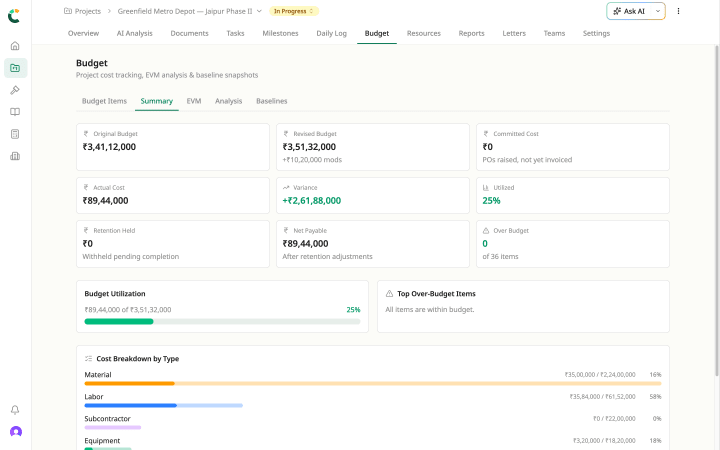Click the Actual Cost ₹89,44,000 value
Image resolution: width=720 pixels, height=450 pixels.
(x=105, y=201)
